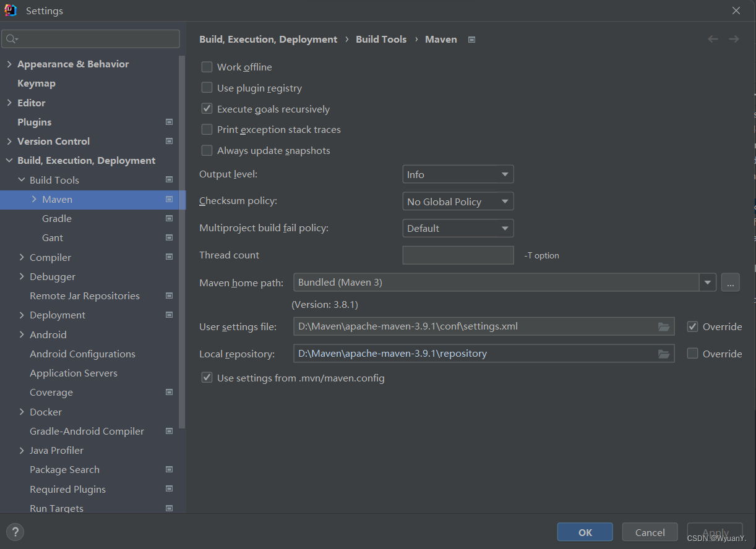Click project-level icon on Compiler row
756x549 pixels.
[169, 257]
